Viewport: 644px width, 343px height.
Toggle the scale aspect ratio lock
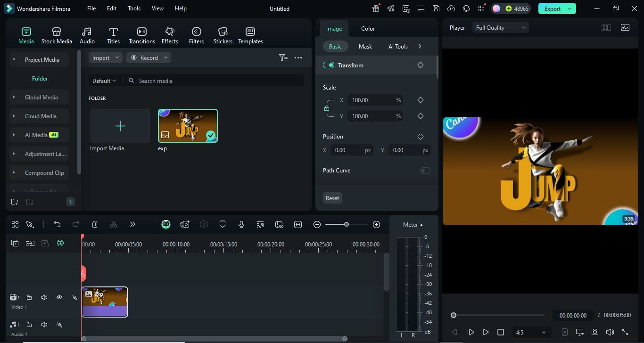tap(327, 108)
